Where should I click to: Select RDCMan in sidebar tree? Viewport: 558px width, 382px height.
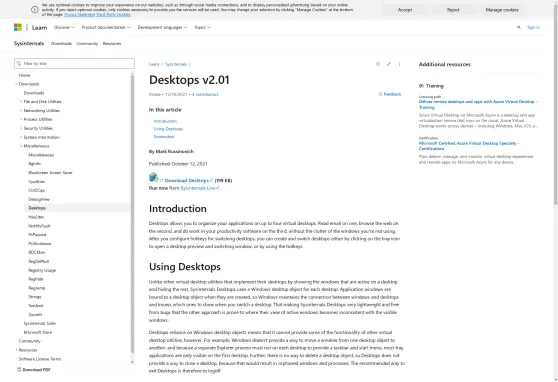[37, 252]
